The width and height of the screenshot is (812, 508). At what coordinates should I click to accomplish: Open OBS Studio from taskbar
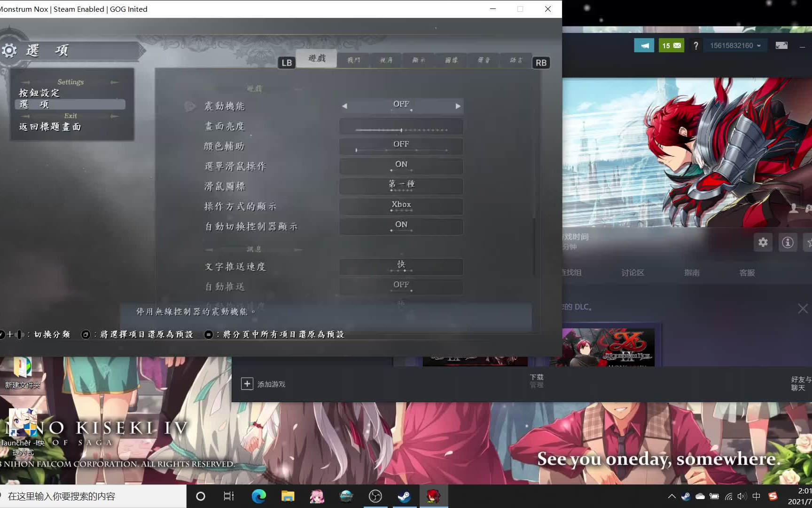point(375,496)
